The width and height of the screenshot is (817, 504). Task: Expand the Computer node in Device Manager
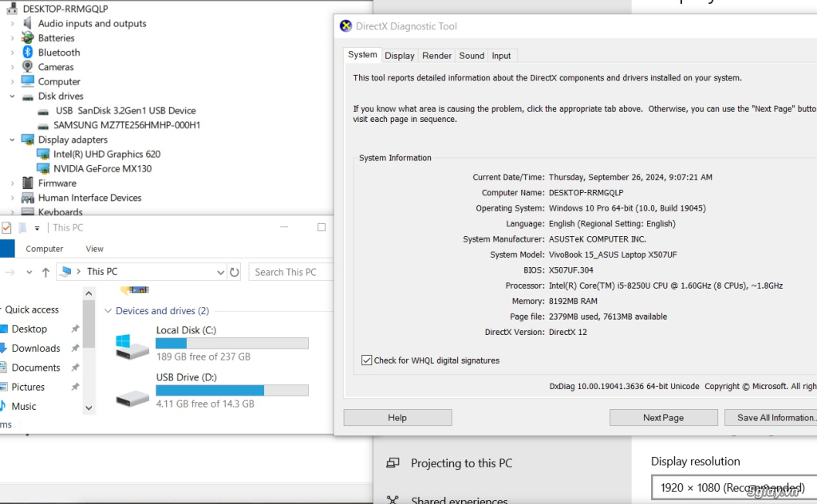pyautogui.click(x=13, y=82)
